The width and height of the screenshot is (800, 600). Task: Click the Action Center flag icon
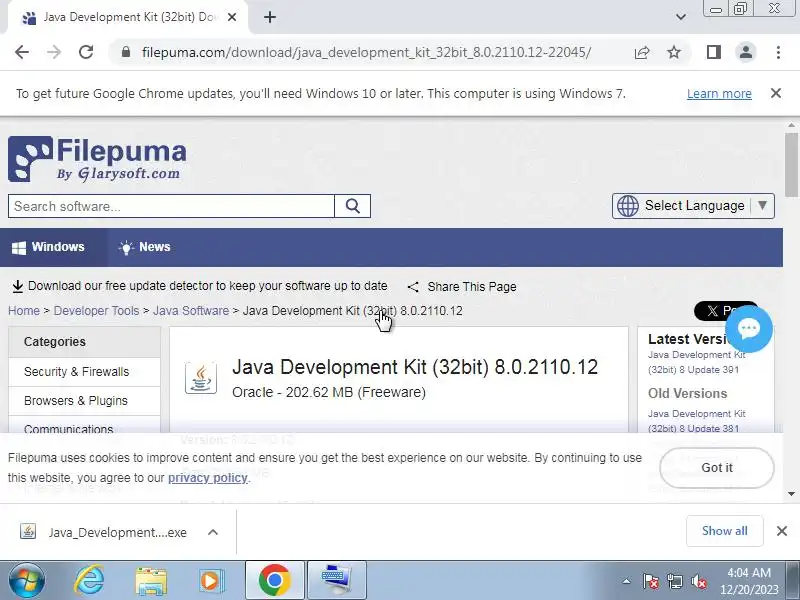click(x=651, y=581)
